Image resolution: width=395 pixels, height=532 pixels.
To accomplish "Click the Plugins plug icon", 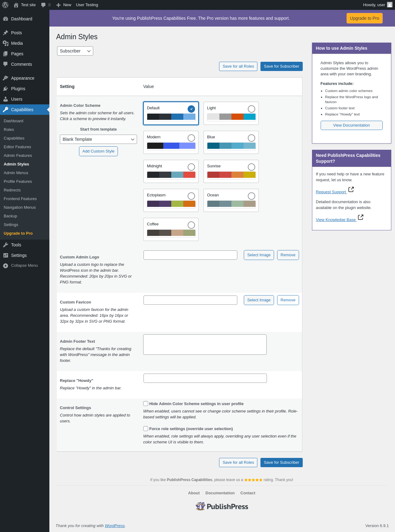I will pyautogui.click(x=6, y=89).
